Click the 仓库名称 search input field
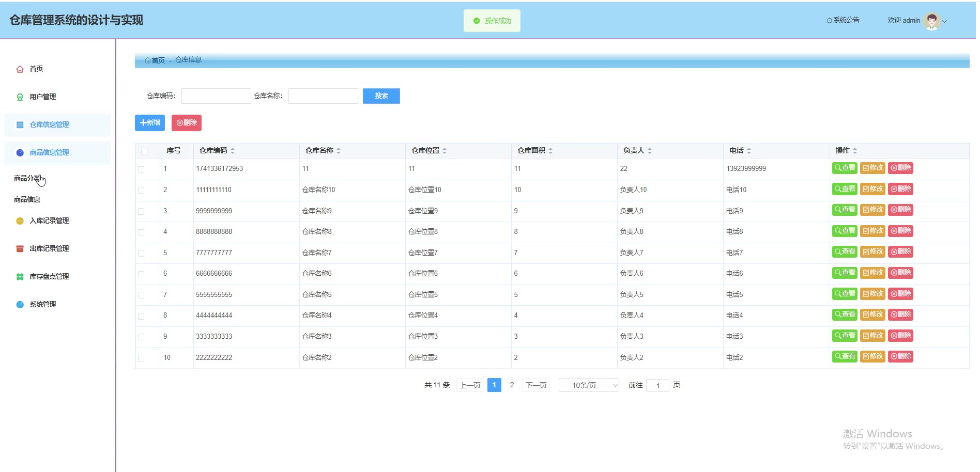Viewport: 980px width, 472px height. (x=323, y=96)
